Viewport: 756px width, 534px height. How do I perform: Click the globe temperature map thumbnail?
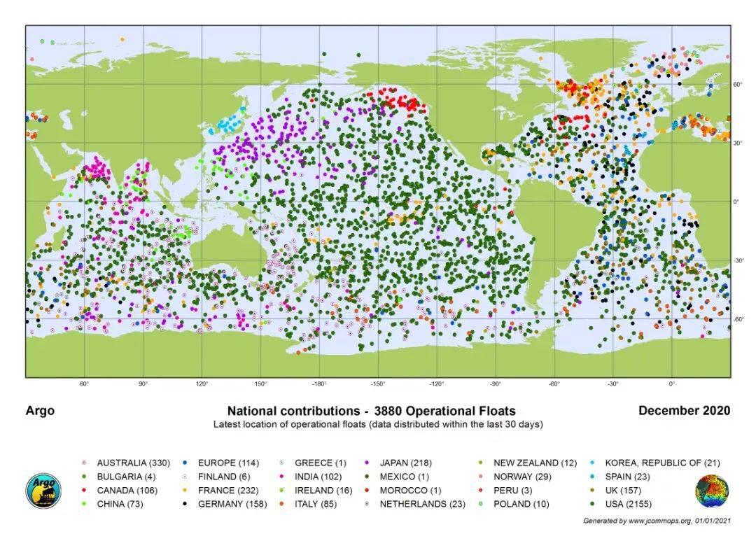(712, 491)
